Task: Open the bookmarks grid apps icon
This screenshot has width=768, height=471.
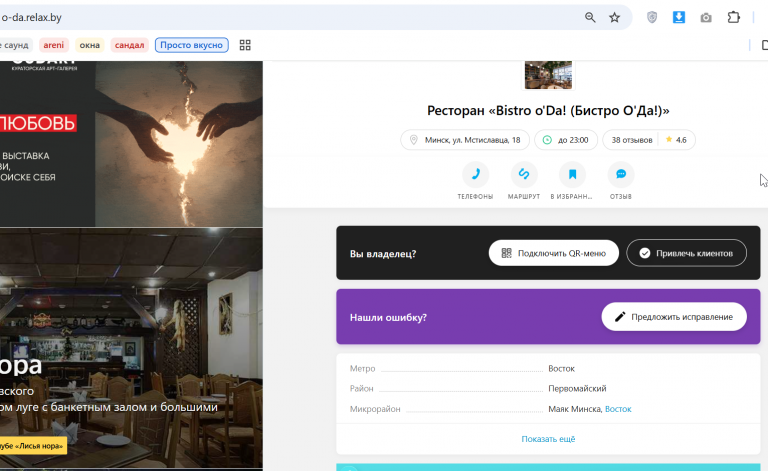Action: tap(245, 45)
